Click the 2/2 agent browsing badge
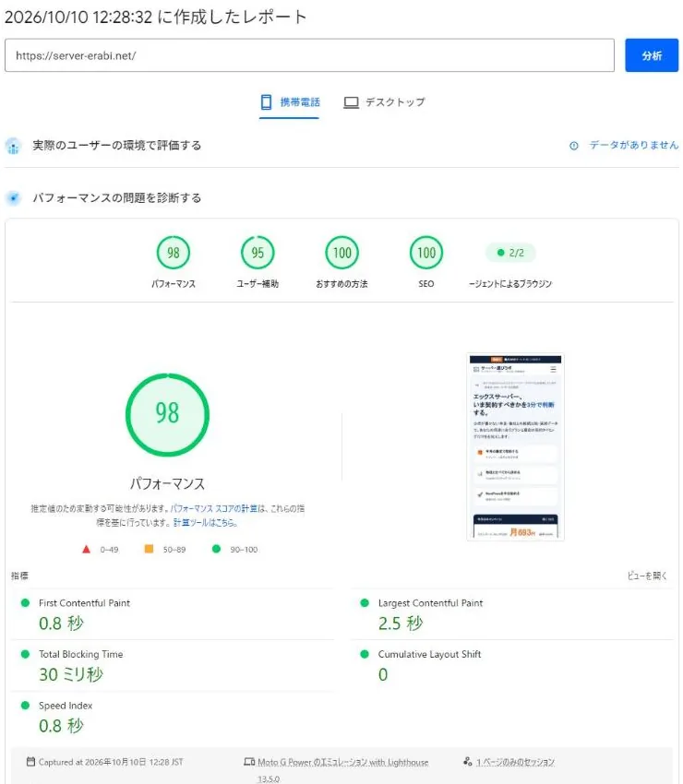The height and width of the screenshot is (784, 683). click(x=510, y=253)
